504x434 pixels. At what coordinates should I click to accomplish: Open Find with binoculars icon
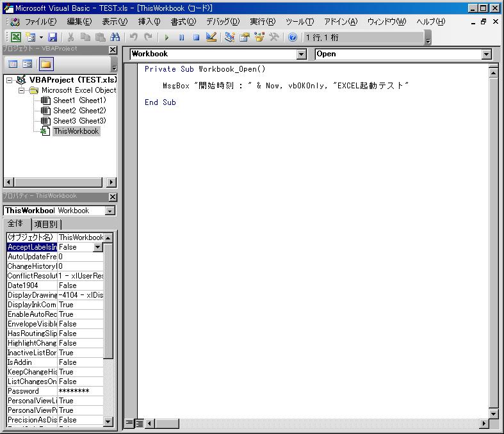pyautogui.click(x=115, y=37)
